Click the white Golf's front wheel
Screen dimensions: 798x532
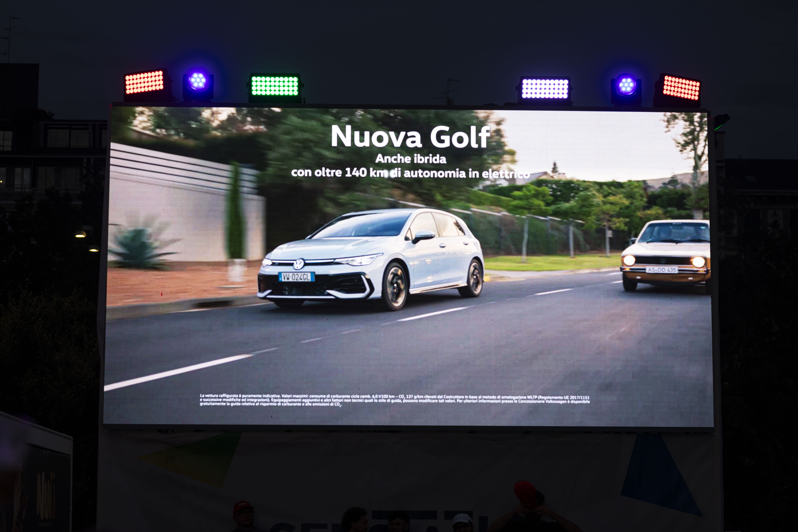(395, 286)
